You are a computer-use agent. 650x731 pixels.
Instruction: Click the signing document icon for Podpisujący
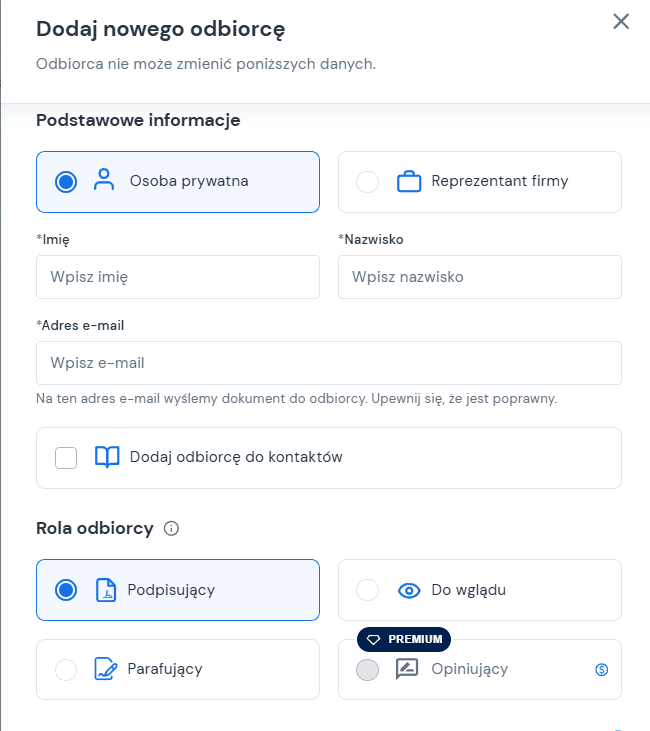tap(106, 590)
